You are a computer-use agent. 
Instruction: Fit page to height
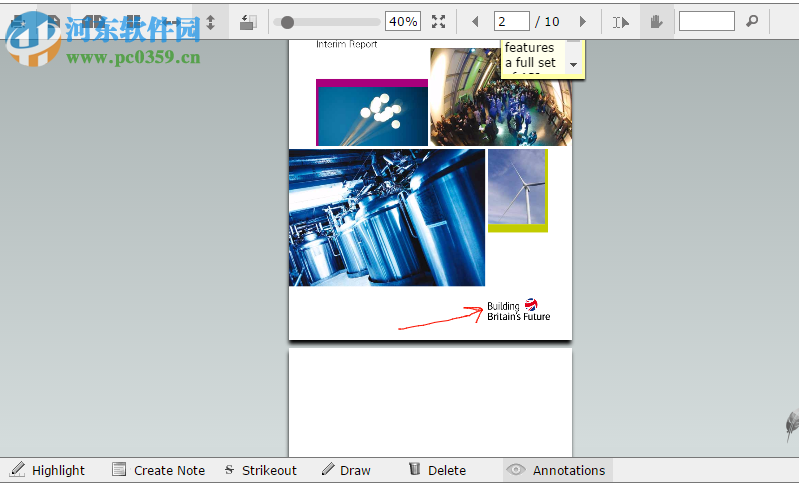click(210, 21)
